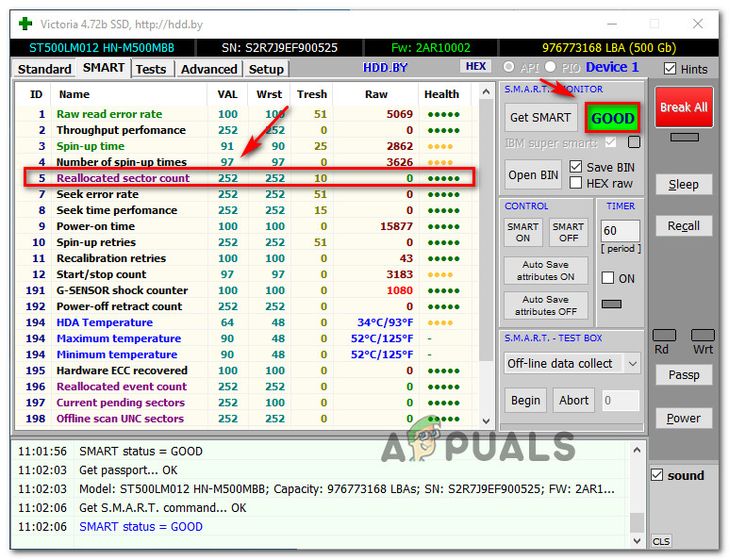Click the SMART table scroll down arrow
This screenshot has height=560, width=729.
point(487,421)
